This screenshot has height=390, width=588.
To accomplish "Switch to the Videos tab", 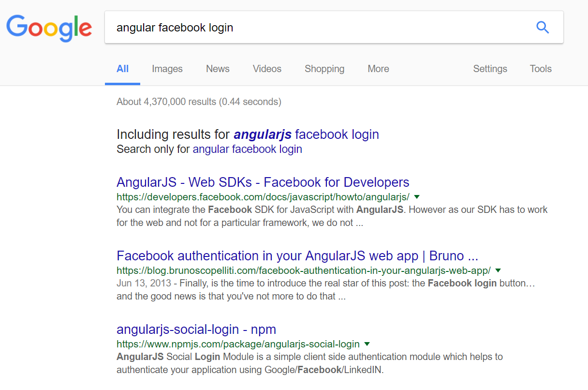I will (x=267, y=69).
